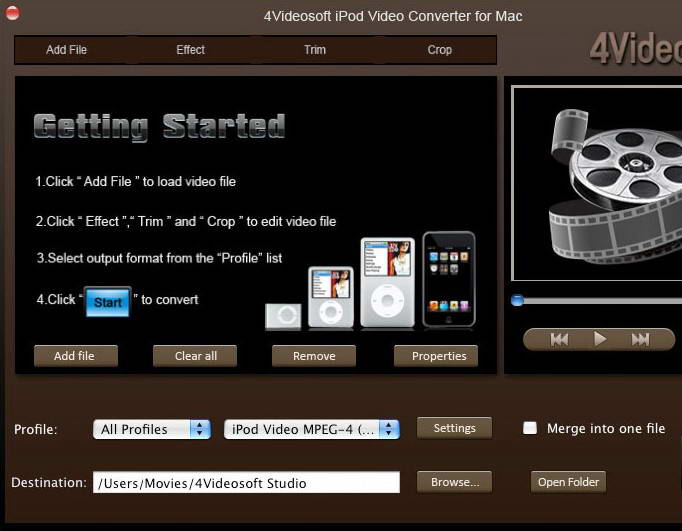Viewport: 682px width, 531px height.
Task: Click the film reel preview image
Action: (x=615, y=186)
